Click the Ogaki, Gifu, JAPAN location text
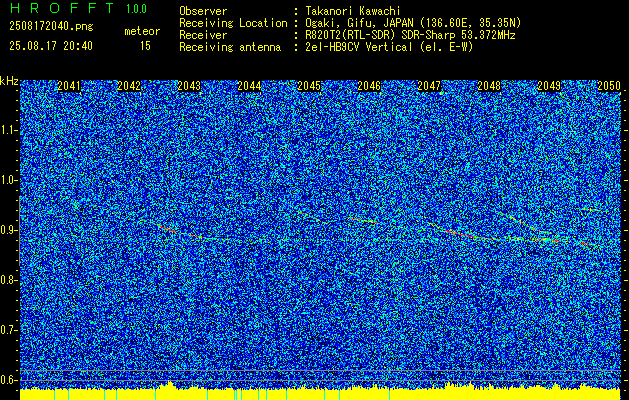 413,23
